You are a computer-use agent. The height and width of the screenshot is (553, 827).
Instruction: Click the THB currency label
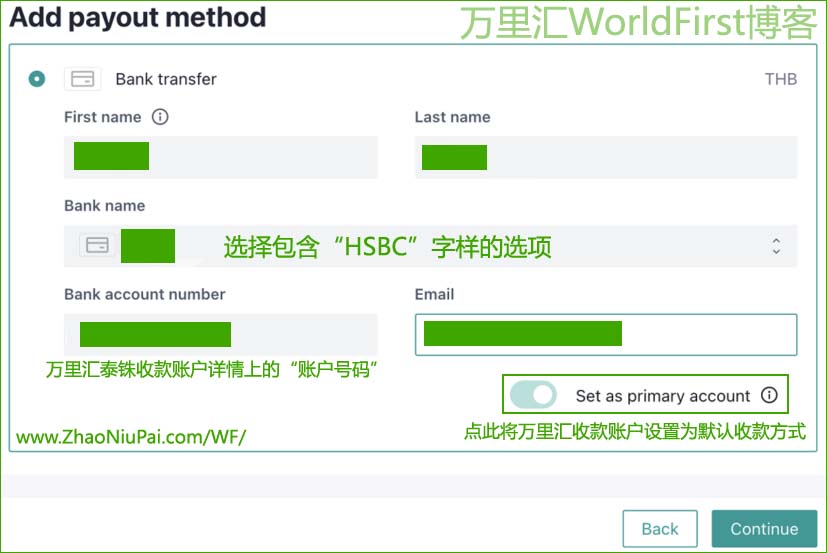click(x=781, y=79)
